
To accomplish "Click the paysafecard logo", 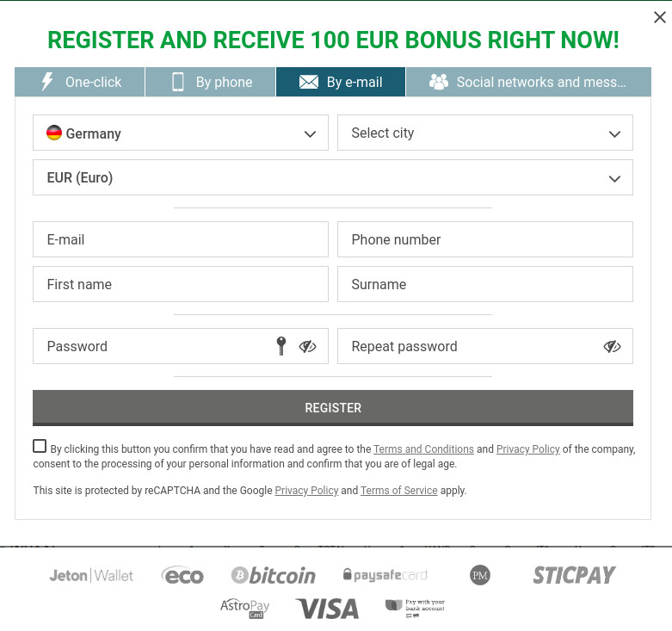I will [x=385, y=575].
